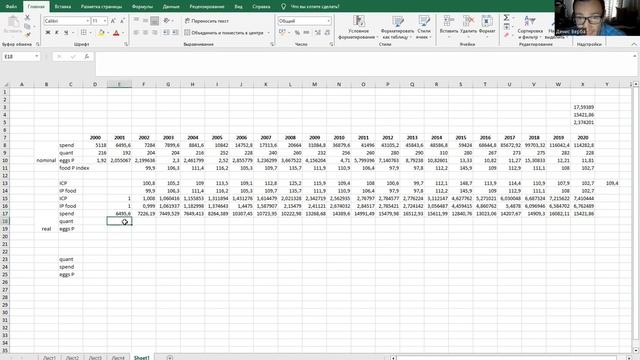Open Font group dialog launcher

click(126, 44)
